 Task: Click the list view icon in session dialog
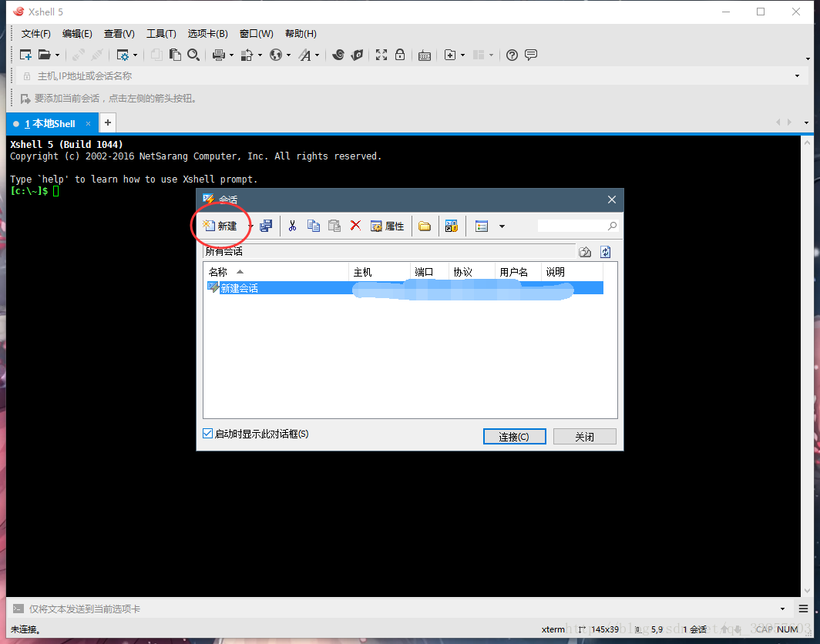tap(481, 226)
